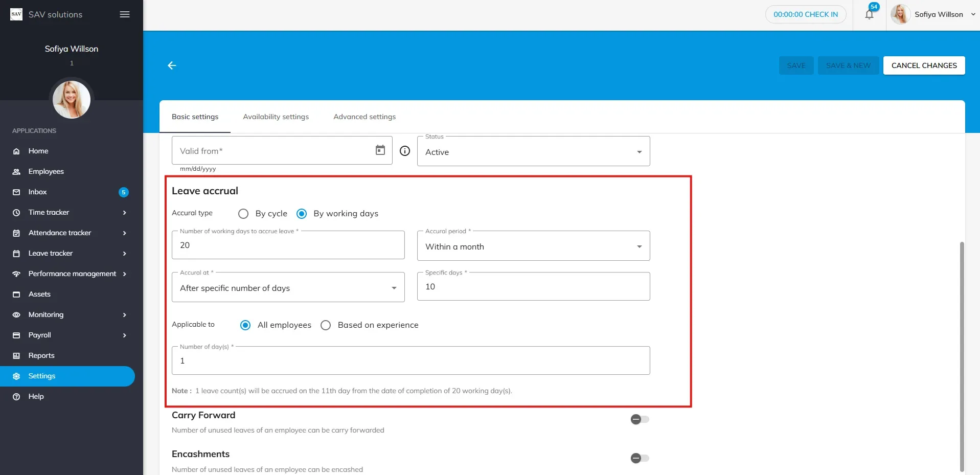980x475 pixels.
Task: Expand Monitoring submenu chevron
Action: [x=125, y=315]
